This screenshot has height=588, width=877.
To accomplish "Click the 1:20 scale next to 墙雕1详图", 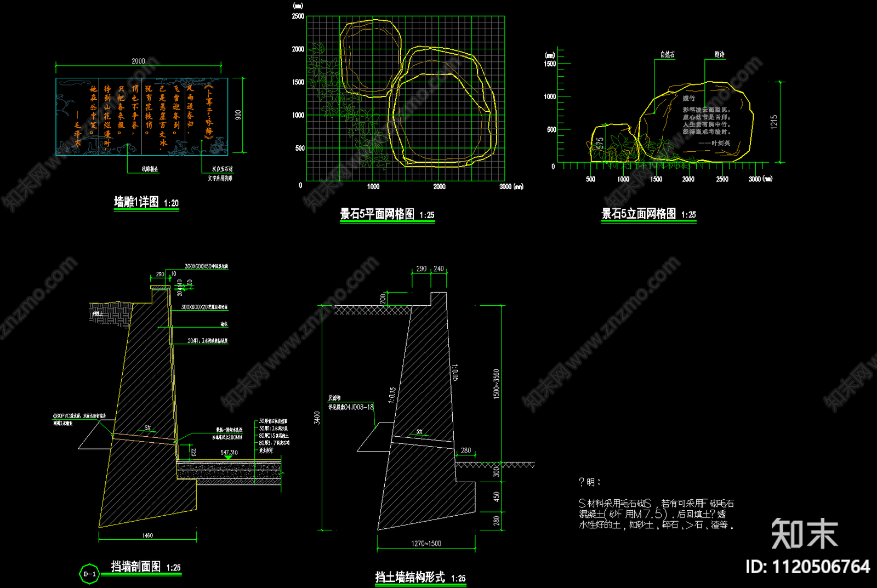I will tap(171, 203).
